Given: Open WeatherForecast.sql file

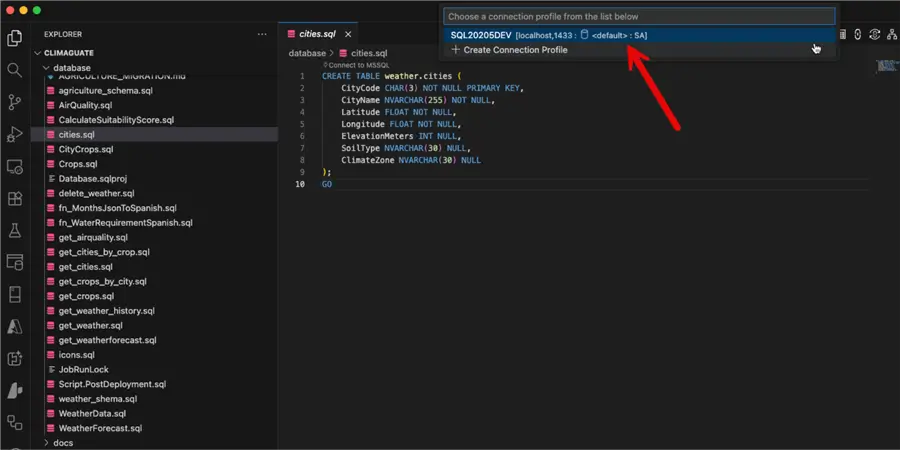Looking at the screenshot, I should (100, 428).
